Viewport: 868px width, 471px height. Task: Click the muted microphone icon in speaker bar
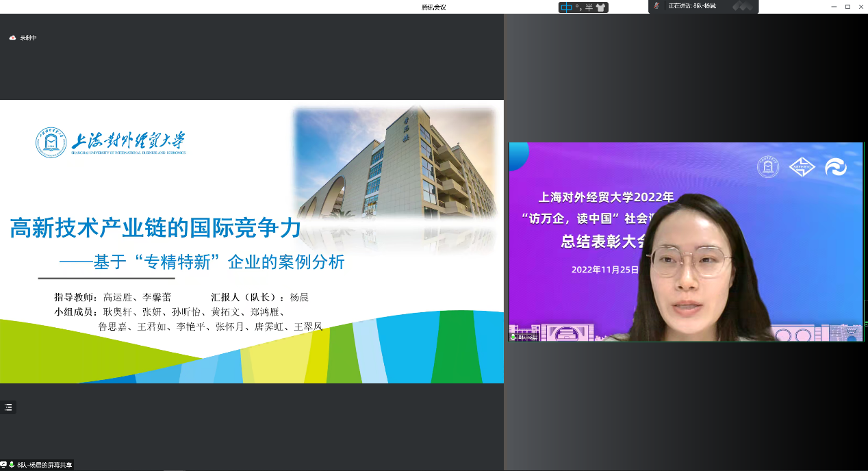(657, 5)
